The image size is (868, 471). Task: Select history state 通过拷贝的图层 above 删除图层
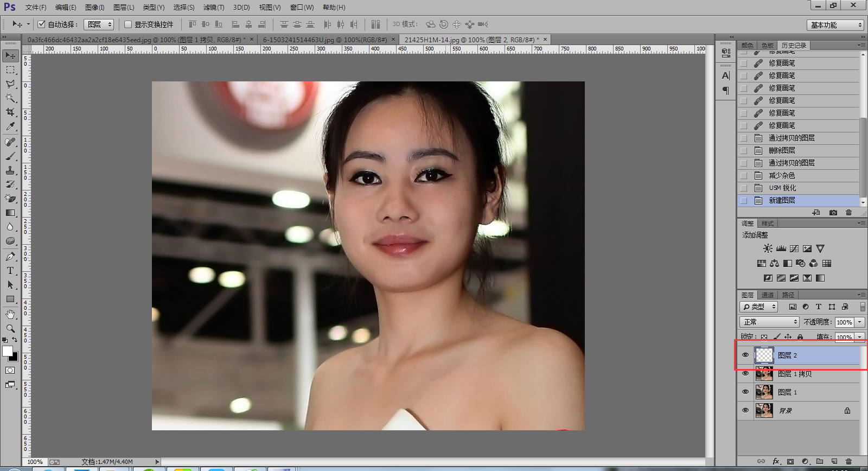(x=799, y=138)
